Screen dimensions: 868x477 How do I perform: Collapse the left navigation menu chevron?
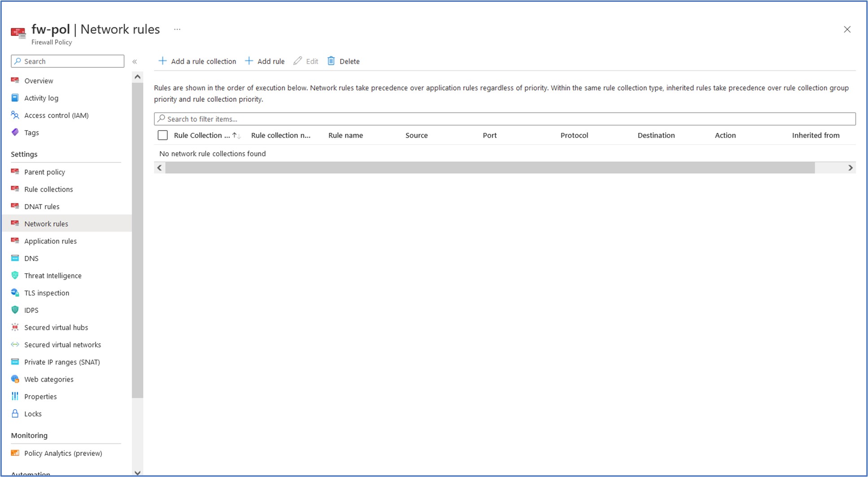coord(135,61)
